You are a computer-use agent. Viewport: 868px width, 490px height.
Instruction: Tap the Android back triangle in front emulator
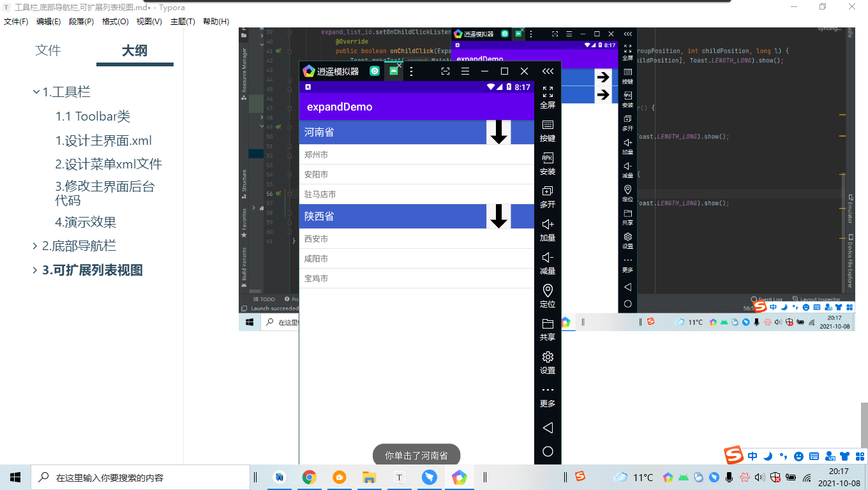tap(548, 427)
